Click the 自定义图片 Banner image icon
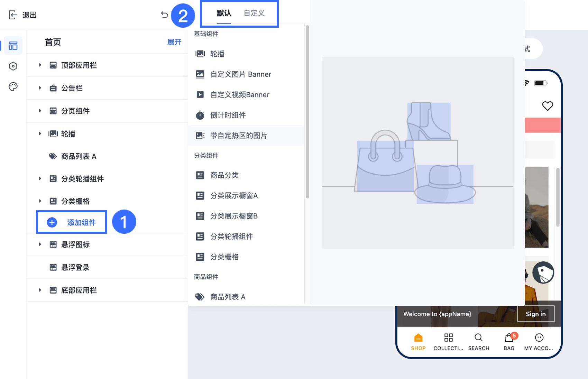 pos(200,74)
